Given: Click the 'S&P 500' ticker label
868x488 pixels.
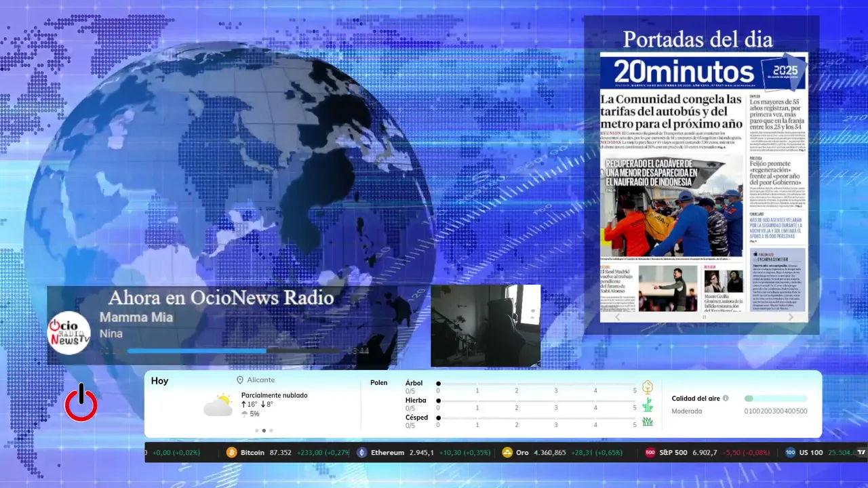Looking at the screenshot, I should [673, 453].
